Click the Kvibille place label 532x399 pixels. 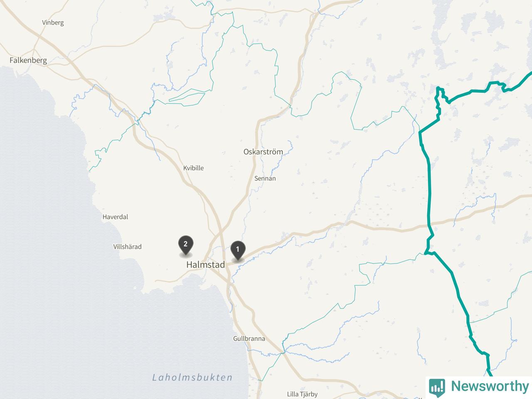point(194,168)
